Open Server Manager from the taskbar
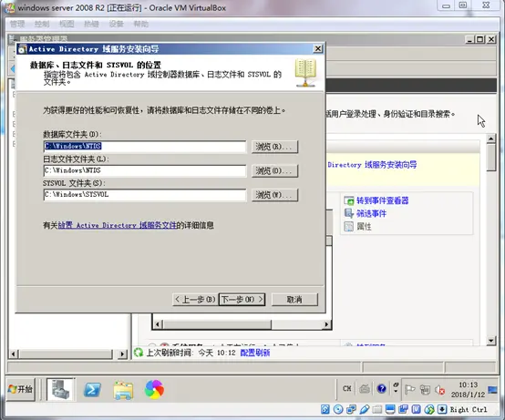 (60, 389)
